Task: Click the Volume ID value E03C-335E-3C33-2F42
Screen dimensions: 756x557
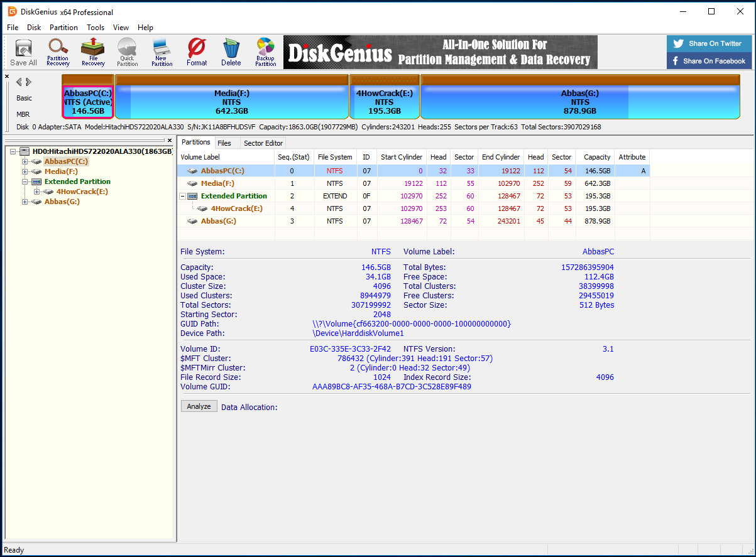Action: pos(350,349)
